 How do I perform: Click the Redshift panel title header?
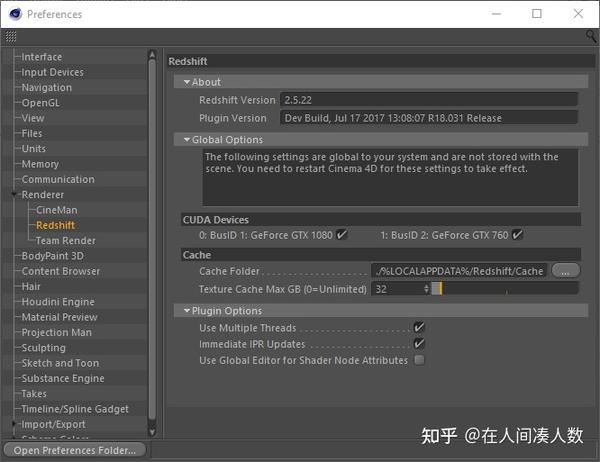coord(381,61)
